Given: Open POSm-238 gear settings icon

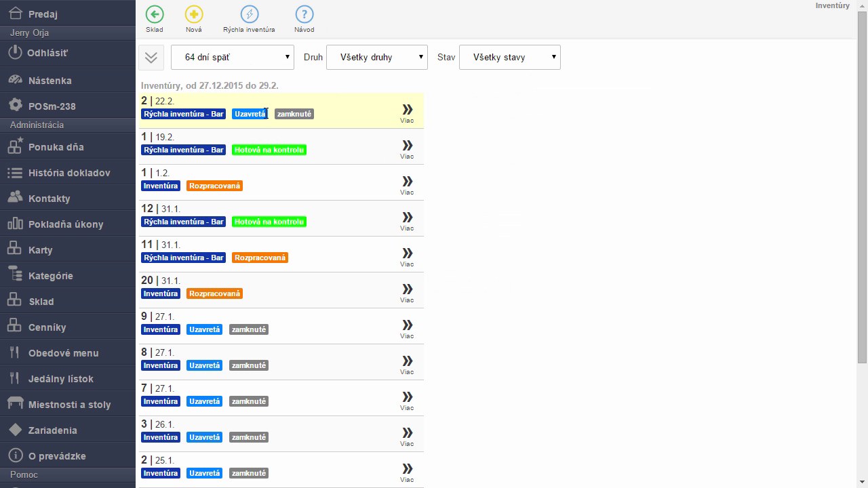Looking at the screenshot, I should (15, 106).
